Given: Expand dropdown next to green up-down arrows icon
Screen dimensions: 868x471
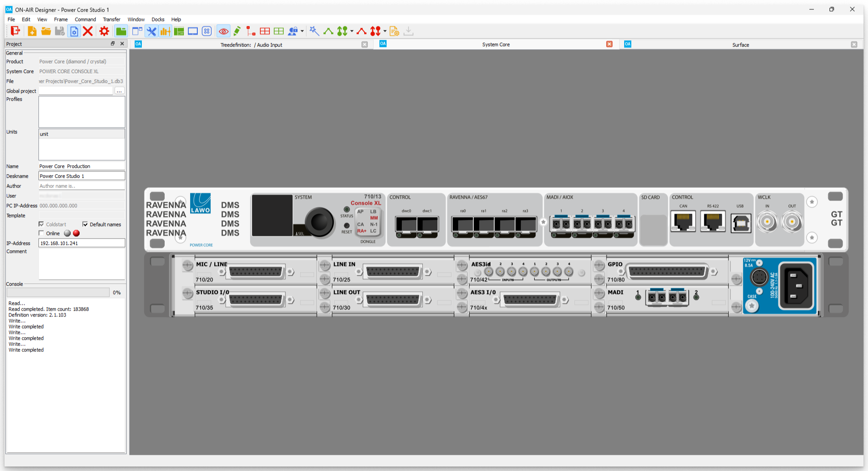Looking at the screenshot, I should tap(352, 31).
